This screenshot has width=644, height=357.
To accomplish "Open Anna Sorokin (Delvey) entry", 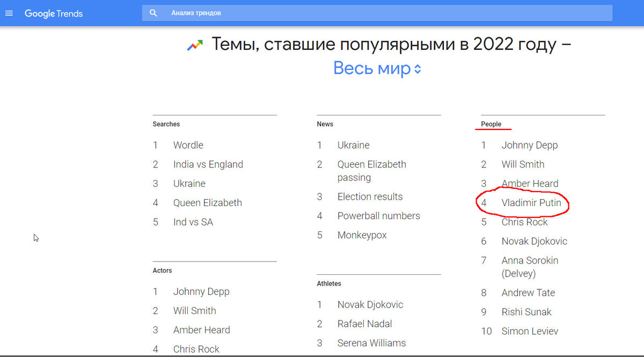I will pos(530,267).
